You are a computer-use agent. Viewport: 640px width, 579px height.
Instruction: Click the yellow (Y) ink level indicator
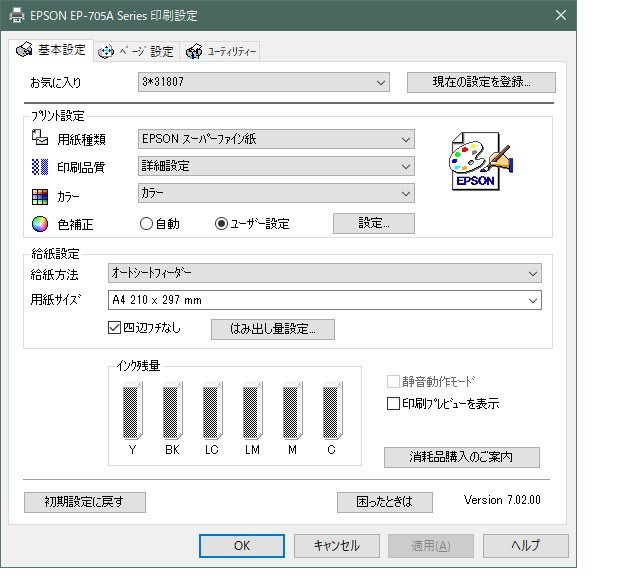[x=132, y=413]
